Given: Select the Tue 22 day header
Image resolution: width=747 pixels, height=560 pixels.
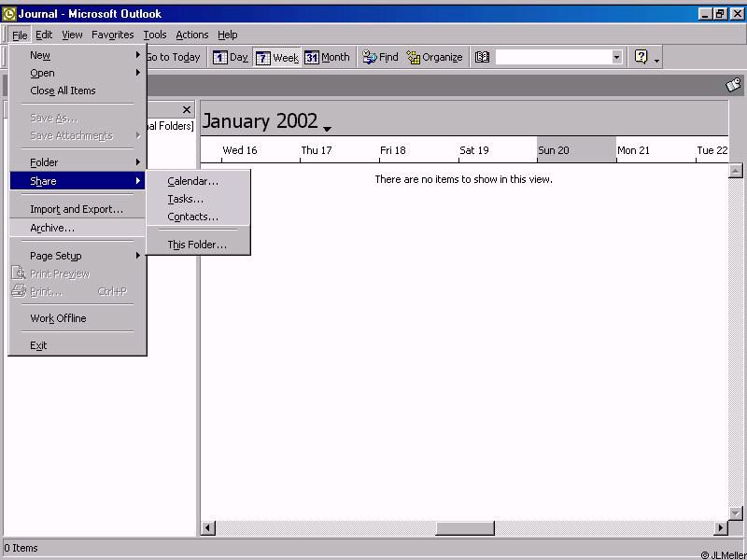Looking at the screenshot, I should [712, 150].
